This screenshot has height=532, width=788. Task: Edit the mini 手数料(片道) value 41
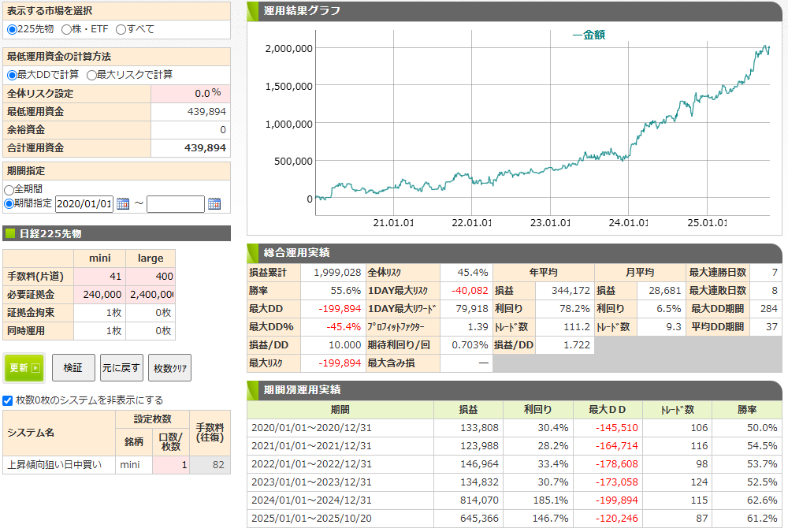[100, 277]
